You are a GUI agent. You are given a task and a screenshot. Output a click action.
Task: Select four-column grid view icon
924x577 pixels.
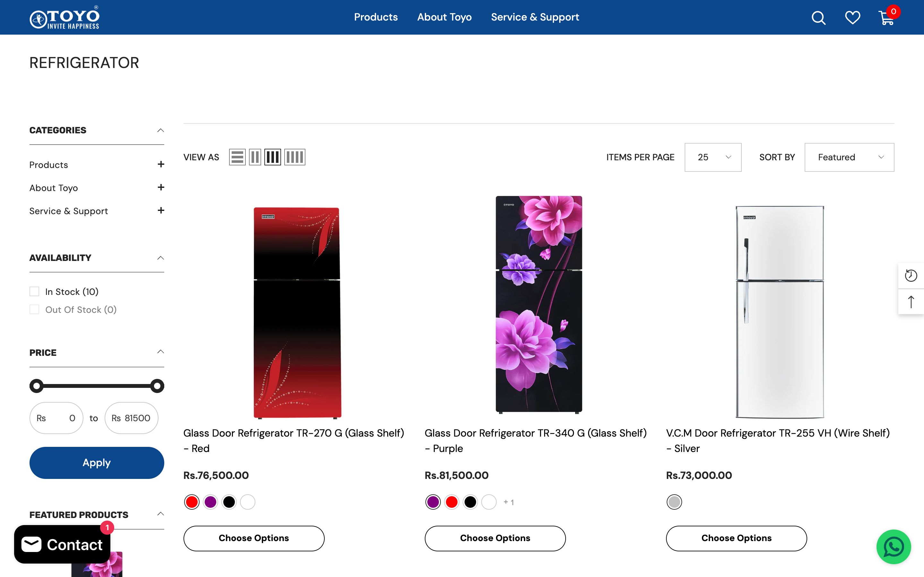pos(295,157)
